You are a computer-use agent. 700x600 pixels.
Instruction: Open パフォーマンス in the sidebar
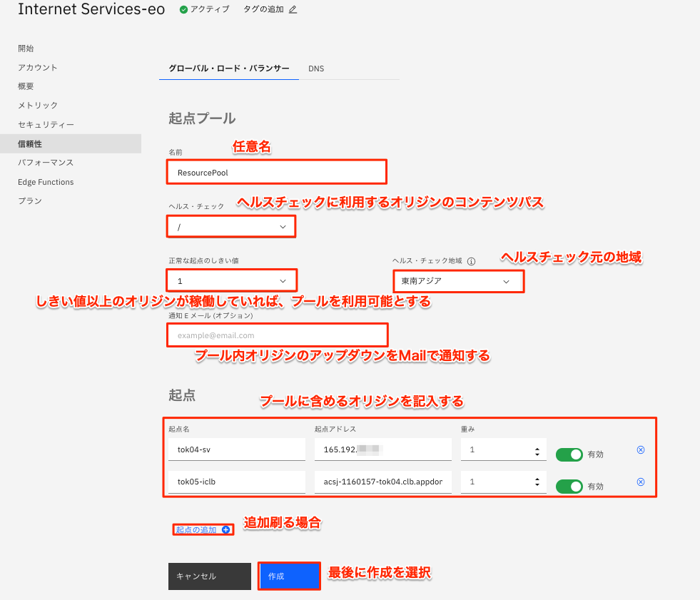tap(46, 163)
